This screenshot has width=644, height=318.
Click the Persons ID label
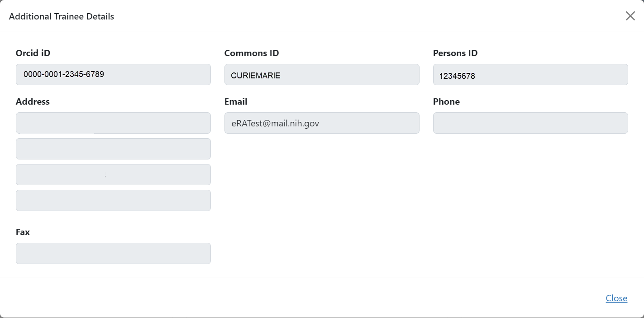[455, 53]
